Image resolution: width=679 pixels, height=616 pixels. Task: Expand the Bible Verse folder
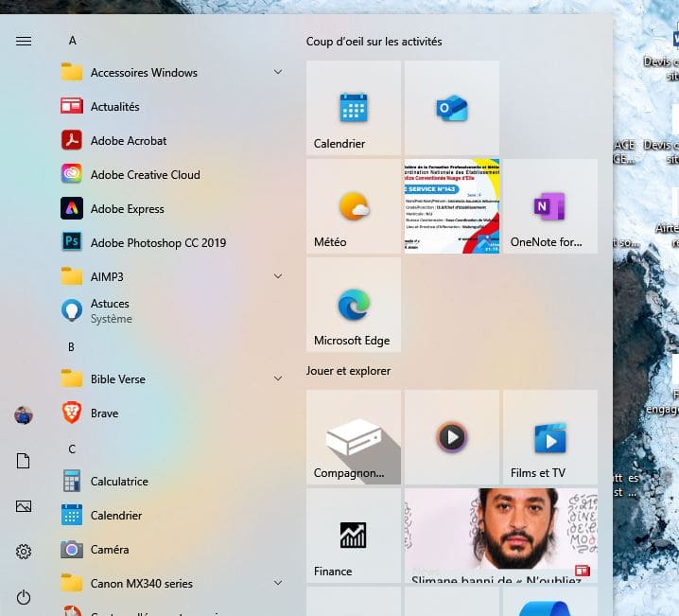[x=117, y=379]
